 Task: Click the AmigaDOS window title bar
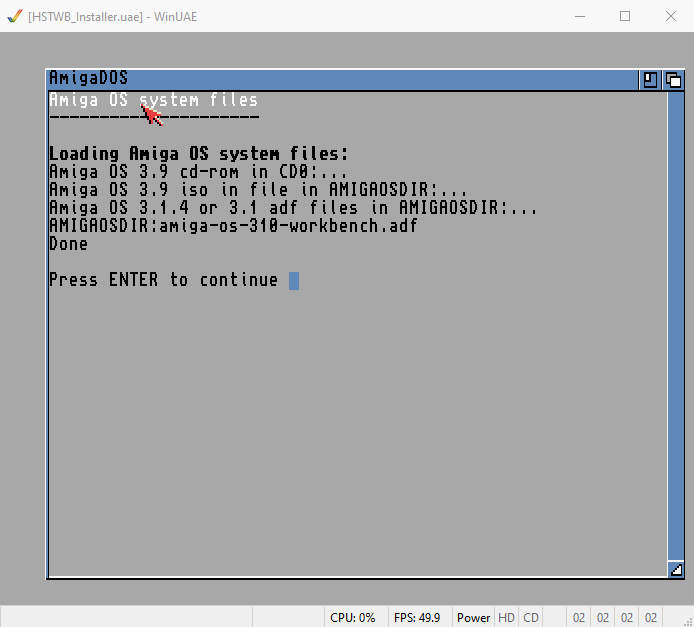[343, 79]
